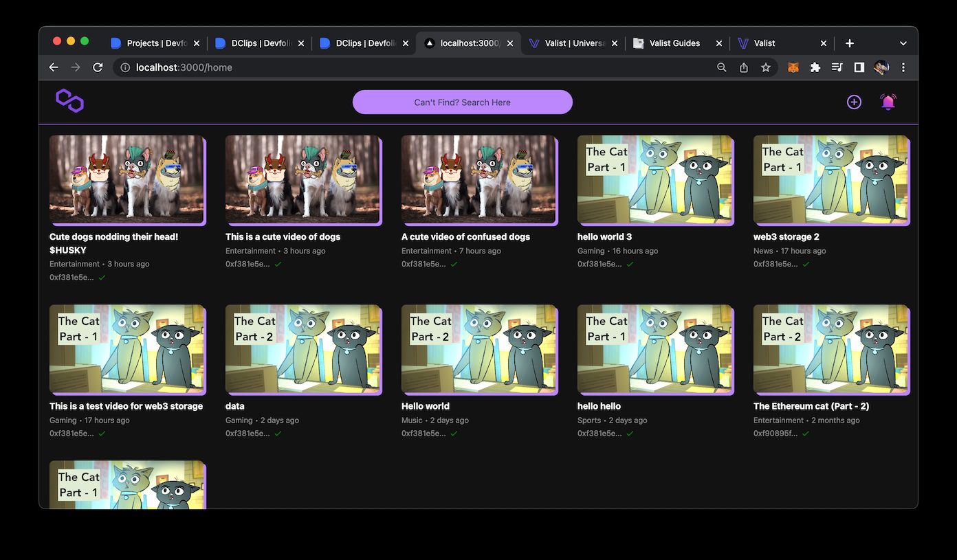This screenshot has width=957, height=560.
Task: Toggle the browser side panel icon
Action: click(x=859, y=67)
